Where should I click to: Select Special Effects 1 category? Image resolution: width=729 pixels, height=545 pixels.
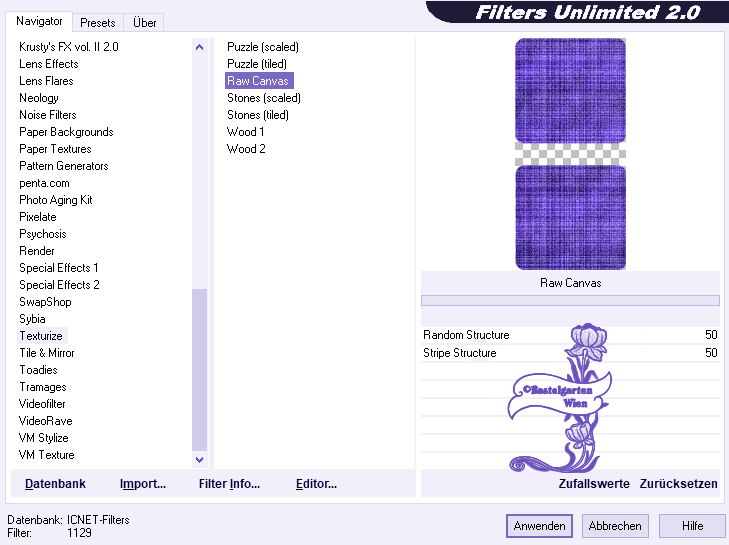[x=59, y=268]
